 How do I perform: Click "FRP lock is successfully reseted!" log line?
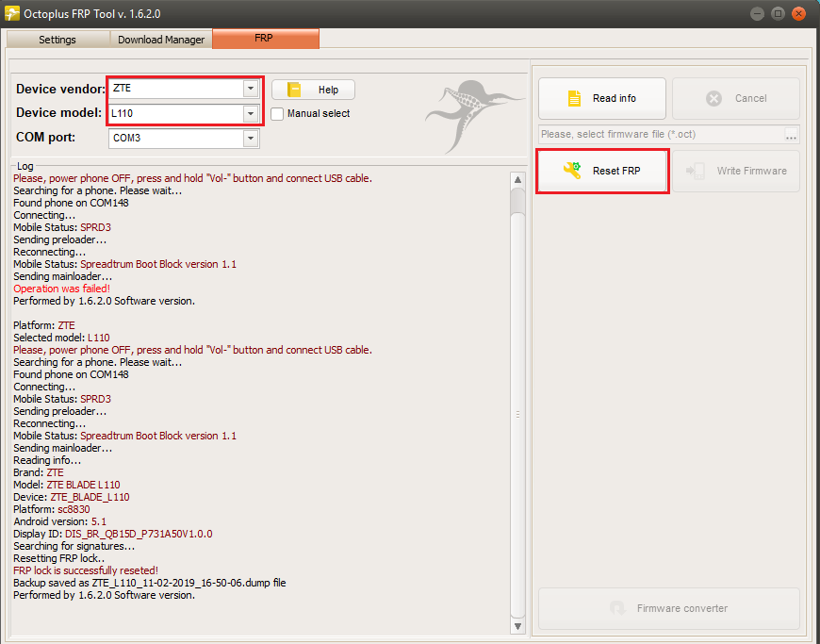(x=86, y=570)
